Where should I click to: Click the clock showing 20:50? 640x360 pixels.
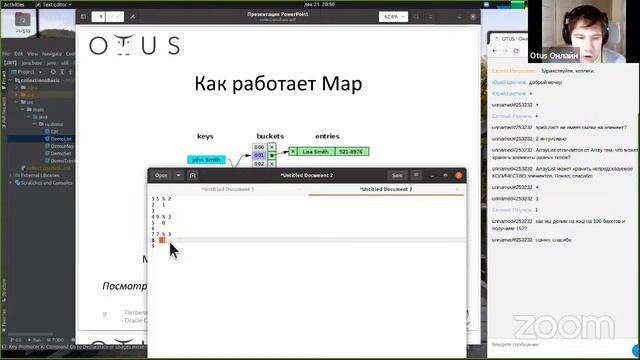[x=319, y=4]
